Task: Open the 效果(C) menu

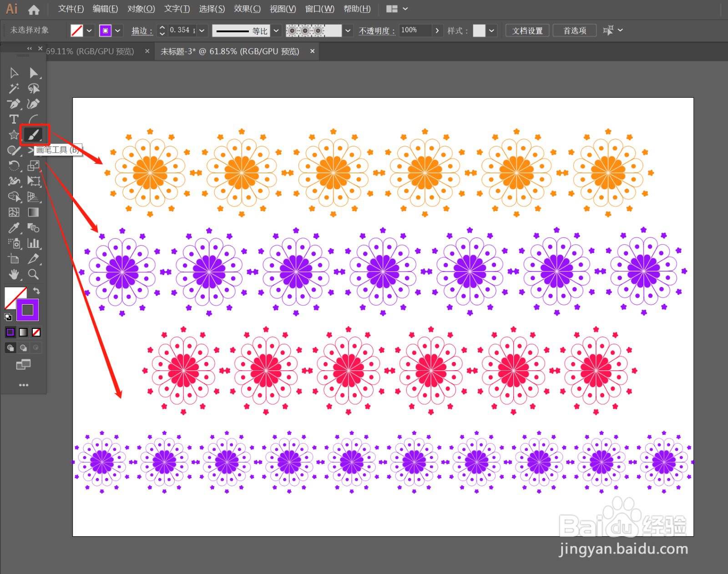Action: click(247, 9)
